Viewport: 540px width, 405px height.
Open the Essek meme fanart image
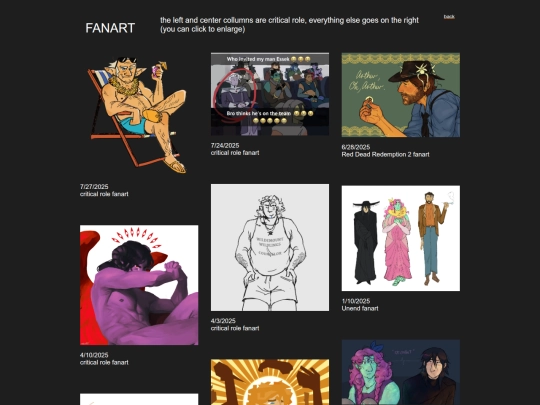click(270, 94)
